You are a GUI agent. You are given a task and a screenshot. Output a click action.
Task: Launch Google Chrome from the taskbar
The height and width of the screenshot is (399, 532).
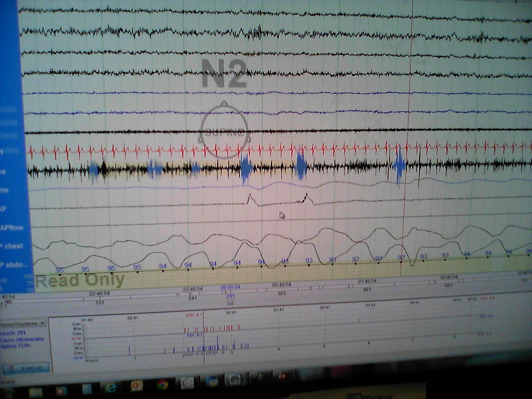pyautogui.click(x=162, y=385)
